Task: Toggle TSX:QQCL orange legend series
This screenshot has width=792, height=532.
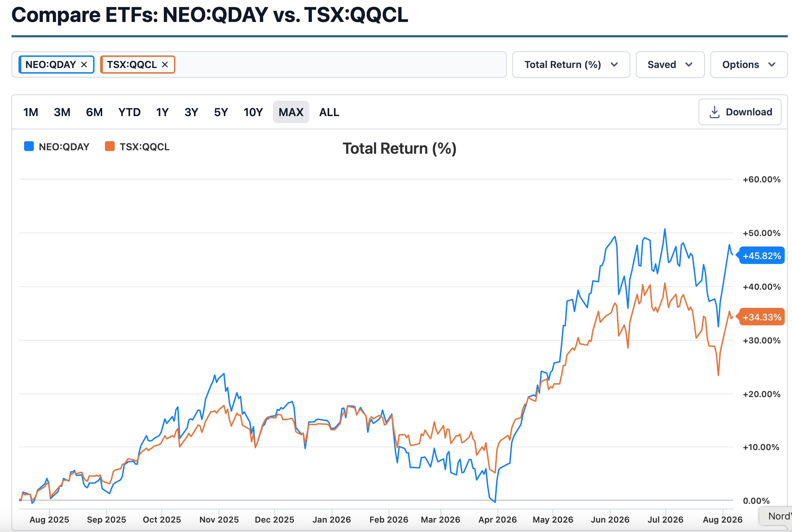Action: (137, 147)
